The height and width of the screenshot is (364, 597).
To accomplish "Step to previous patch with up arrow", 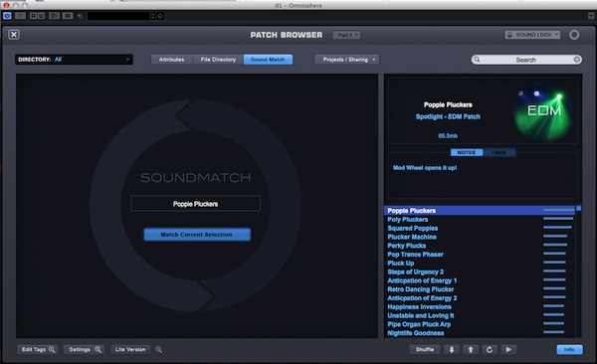I will point(471,349).
